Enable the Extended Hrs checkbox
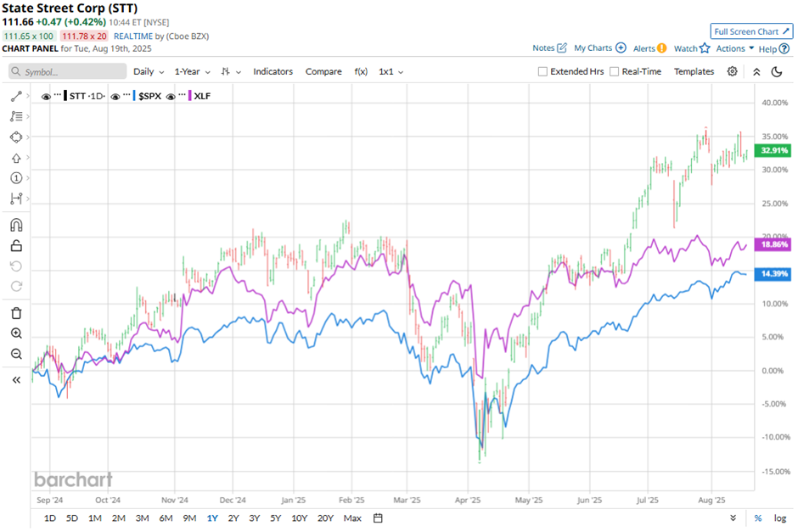The height and width of the screenshot is (532, 798). (x=543, y=72)
